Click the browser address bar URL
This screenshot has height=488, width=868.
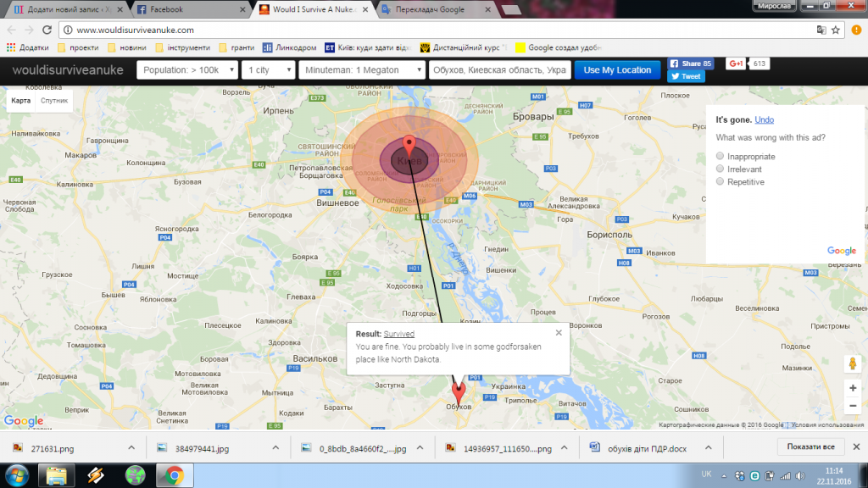(x=135, y=30)
